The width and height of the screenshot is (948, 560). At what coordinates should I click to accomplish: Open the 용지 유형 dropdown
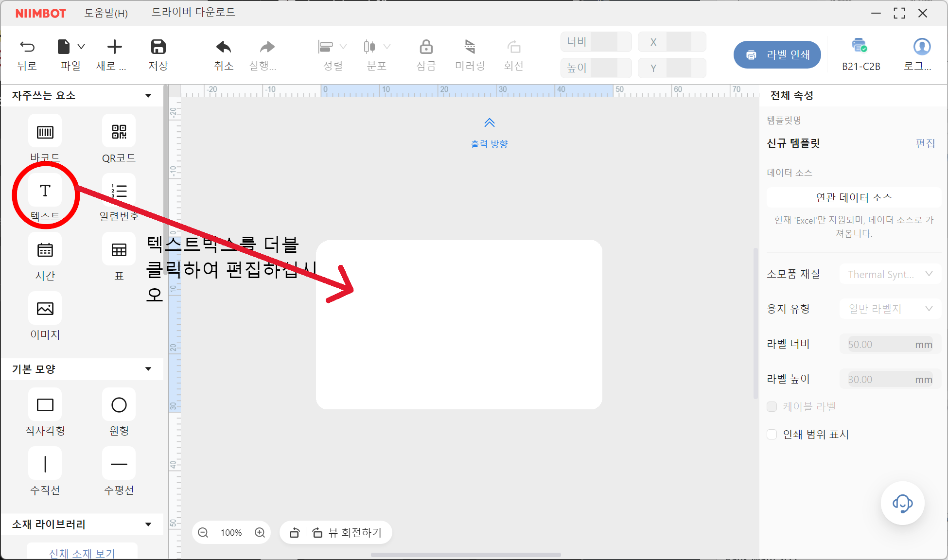(890, 309)
